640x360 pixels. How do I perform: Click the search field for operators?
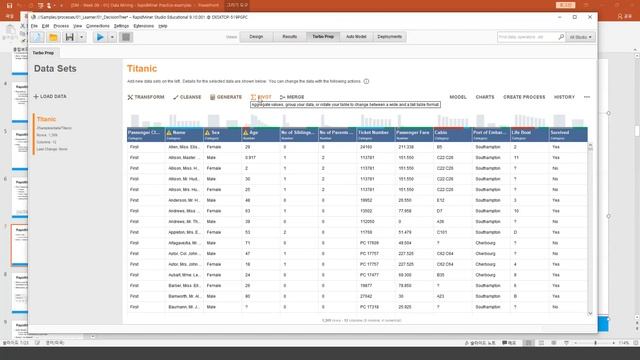click(x=527, y=37)
